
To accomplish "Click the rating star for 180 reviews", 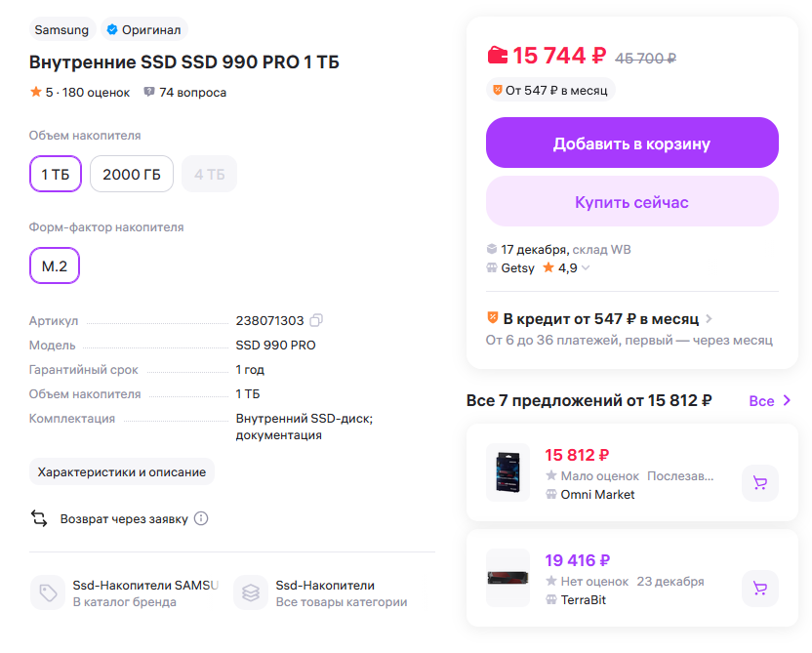I will pos(36,93).
